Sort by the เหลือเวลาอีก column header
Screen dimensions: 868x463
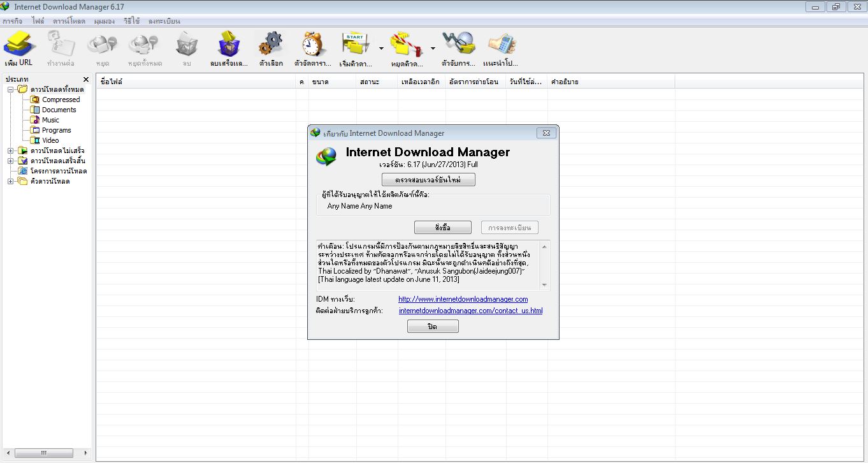click(422, 82)
